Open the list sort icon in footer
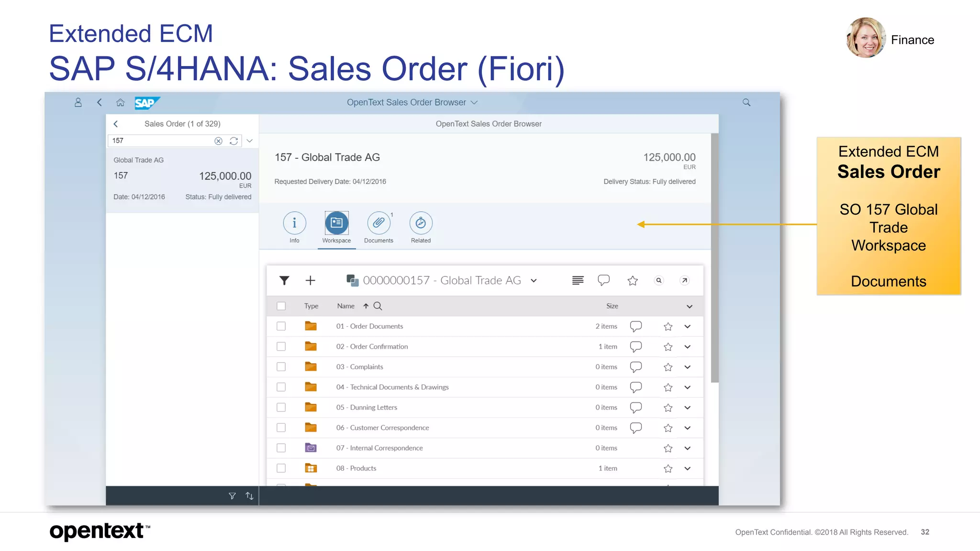 click(x=249, y=496)
